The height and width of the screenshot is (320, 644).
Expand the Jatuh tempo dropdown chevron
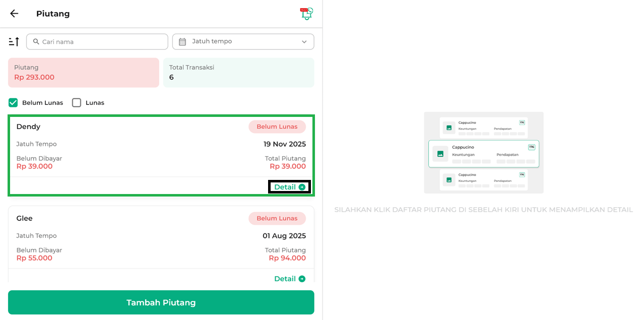tap(304, 42)
